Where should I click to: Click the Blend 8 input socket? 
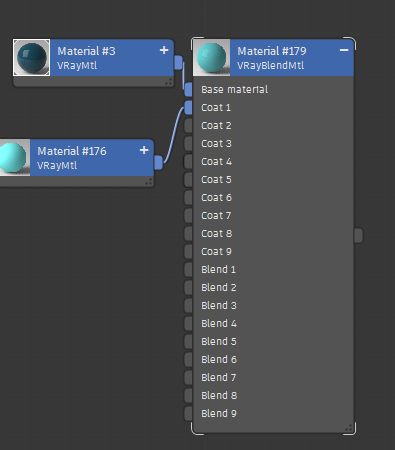pyautogui.click(x=188, y=396)
